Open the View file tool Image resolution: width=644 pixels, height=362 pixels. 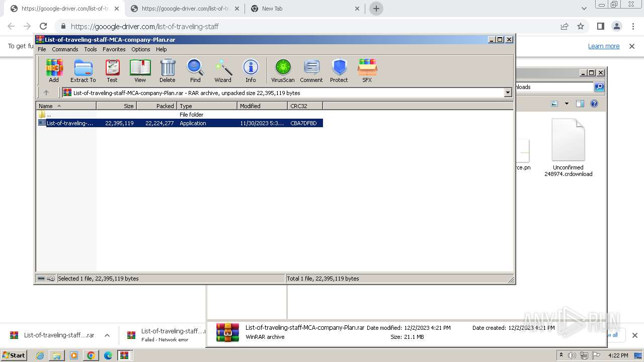tap(140, 70)
